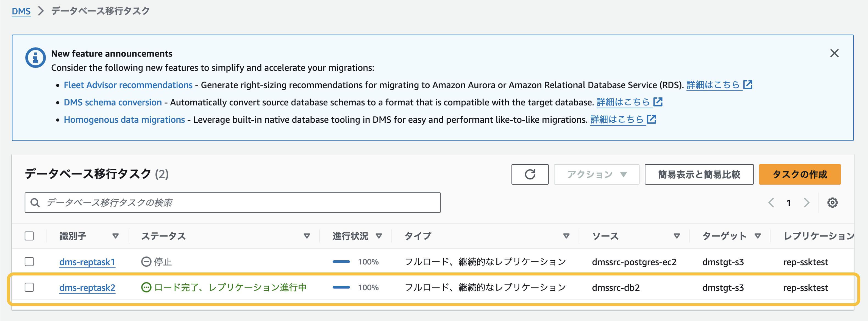Check the dms-reptask2 row checkbox

point(29,287)
